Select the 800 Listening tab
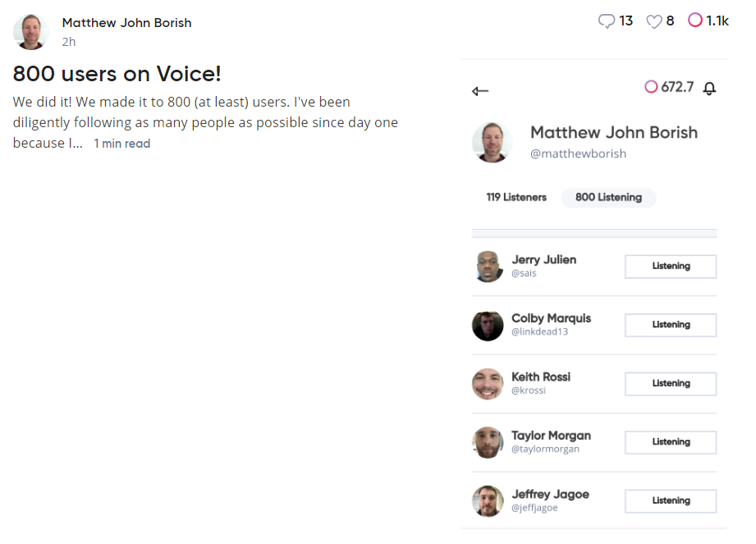The width and height of the screenshot is (756, 544). pos(608,197)
